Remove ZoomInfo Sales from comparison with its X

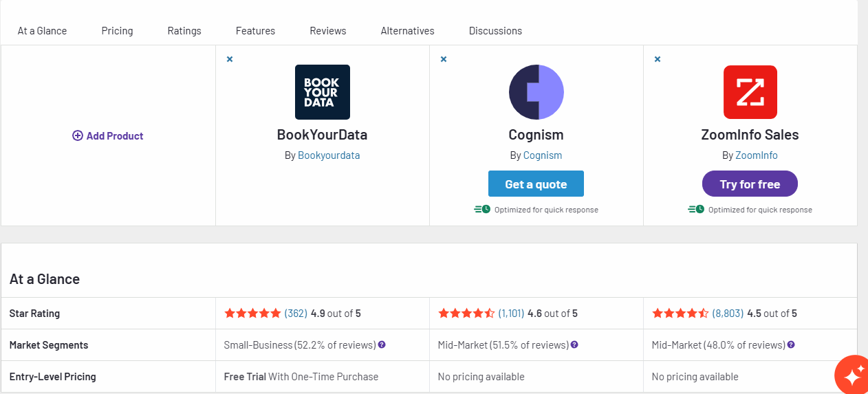[658, 59]
